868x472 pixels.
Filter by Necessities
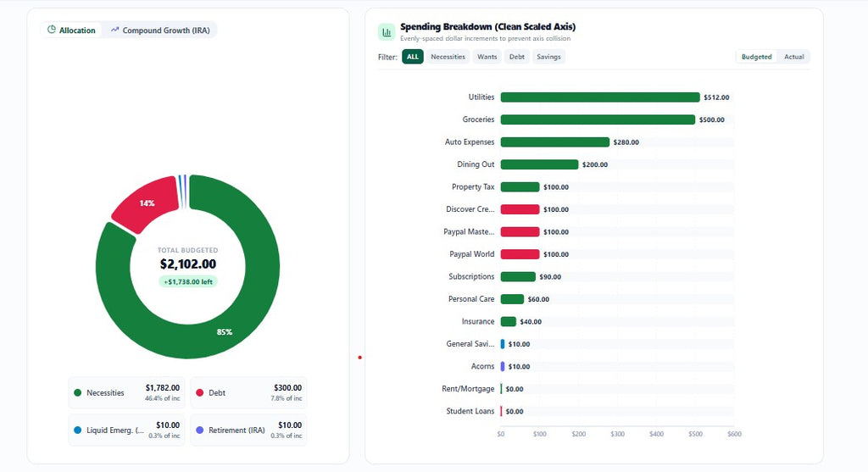pos(448,57)
